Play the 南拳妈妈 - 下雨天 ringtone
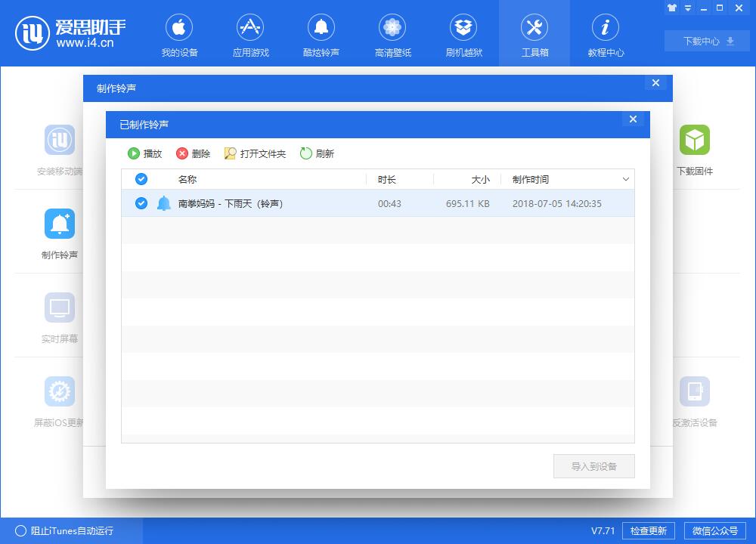This screenshot has height=544, width=756. point(145,153)
